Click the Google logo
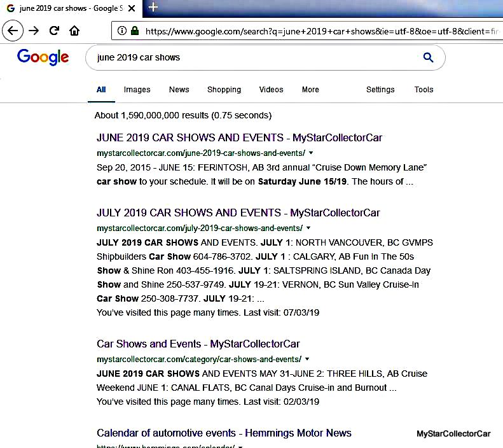Image resolution: width=503 pixels, height=448 pixels. (x=43, y=57)
